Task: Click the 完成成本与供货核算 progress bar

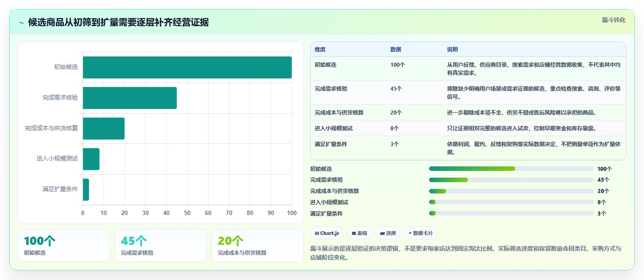Action: (511, 191)
